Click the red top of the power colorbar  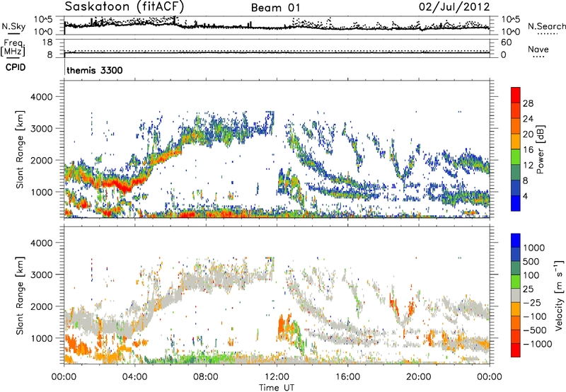click(516, 95)
